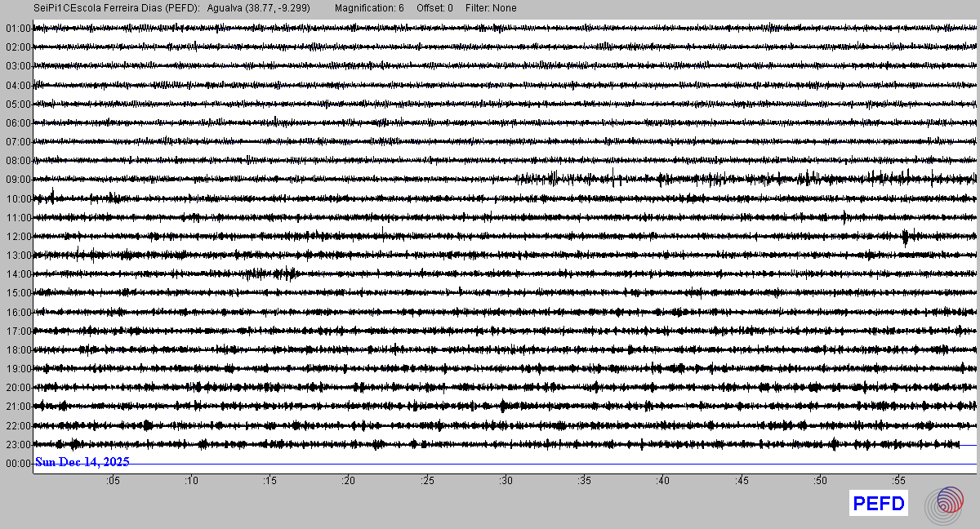Click the blue PEFD station badge
Viewport: 980px width, 529px height.
878,504
